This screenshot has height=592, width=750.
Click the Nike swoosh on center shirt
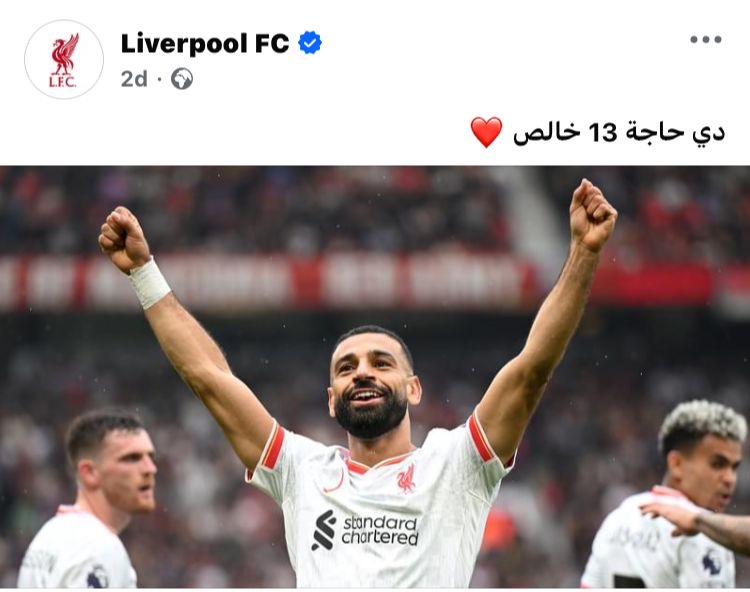[x=333, y=483]
